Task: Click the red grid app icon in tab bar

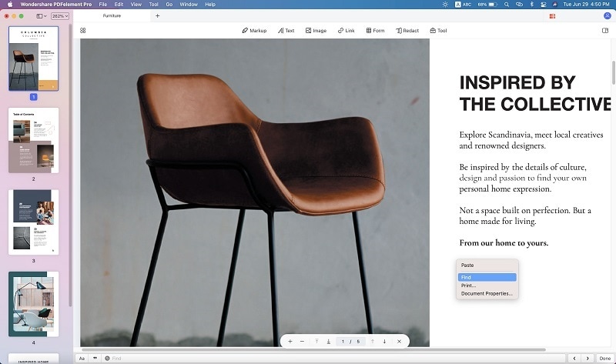Action: pyautogui.click(x=552, y=16)
